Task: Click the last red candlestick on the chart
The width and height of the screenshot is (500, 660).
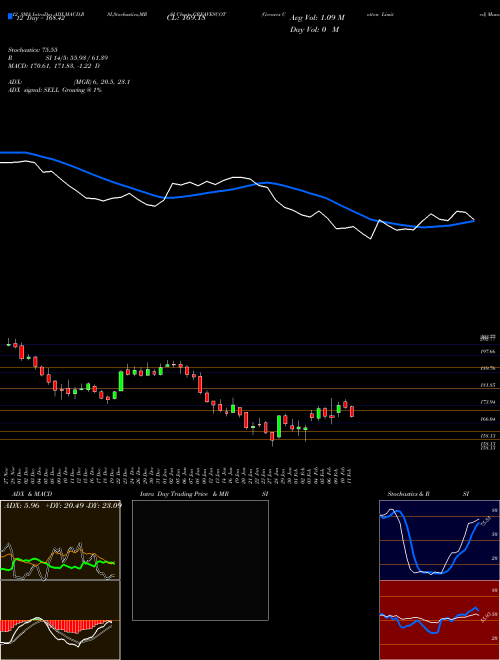Action: 352,411
